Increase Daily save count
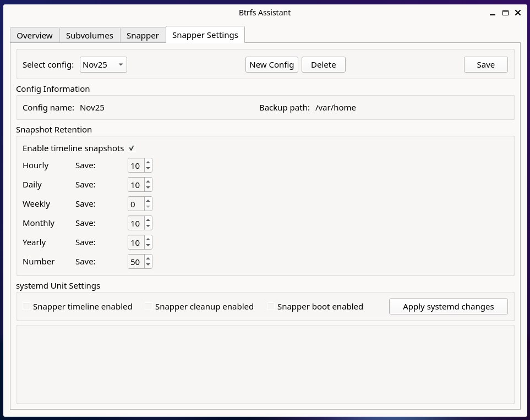 point(148,181)
